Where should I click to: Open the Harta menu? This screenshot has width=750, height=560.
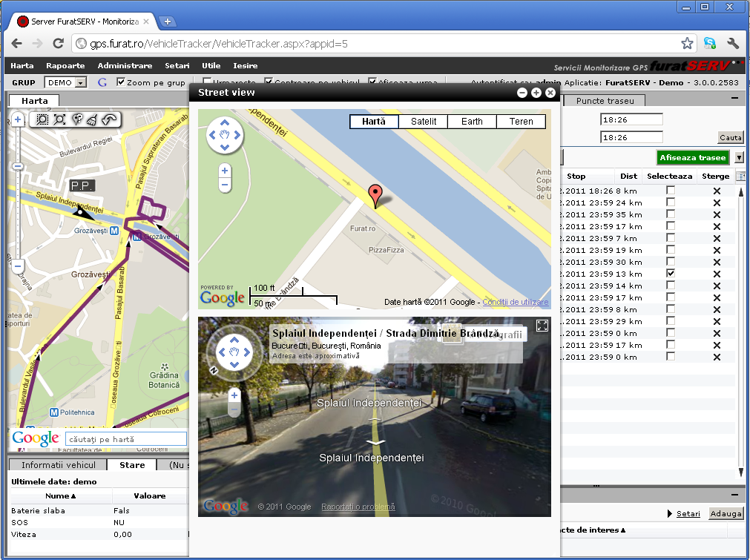tap(22, 65)
